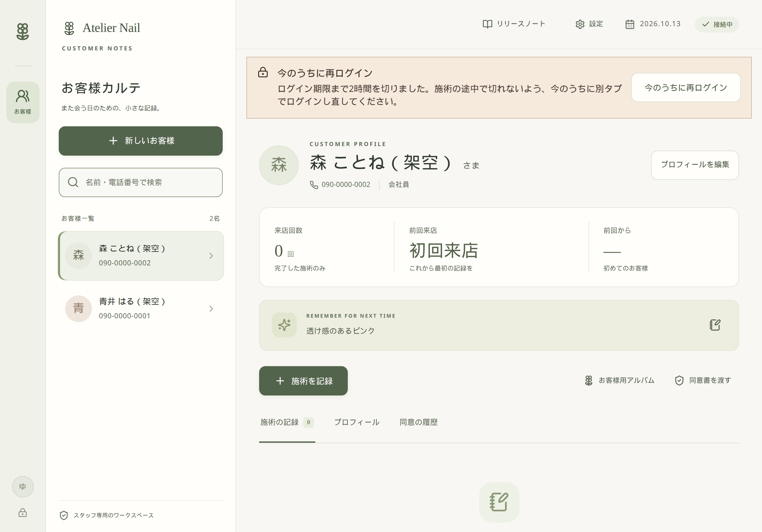The image size is (762, 532).
Task: Switch to 同意の履歴 tab
Action: pos(419,422)
